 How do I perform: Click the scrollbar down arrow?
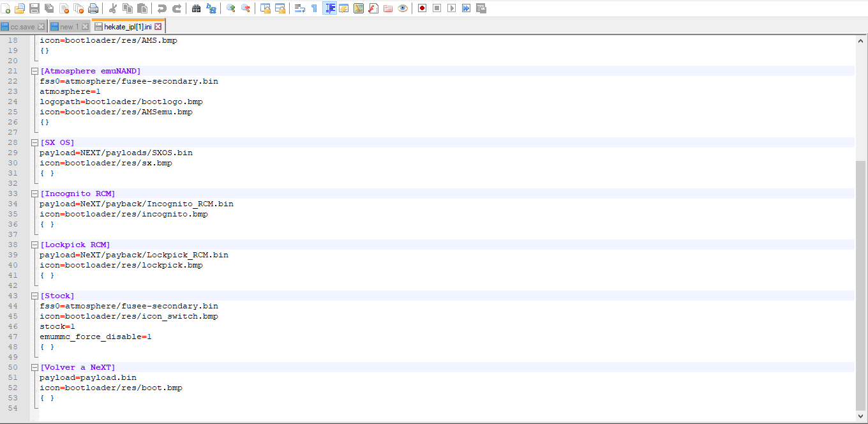point(861,416)
